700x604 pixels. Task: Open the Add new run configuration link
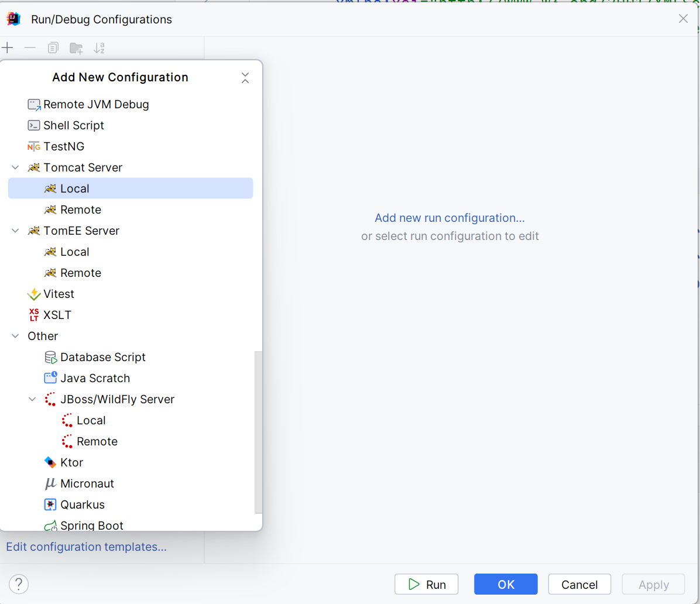449,218
